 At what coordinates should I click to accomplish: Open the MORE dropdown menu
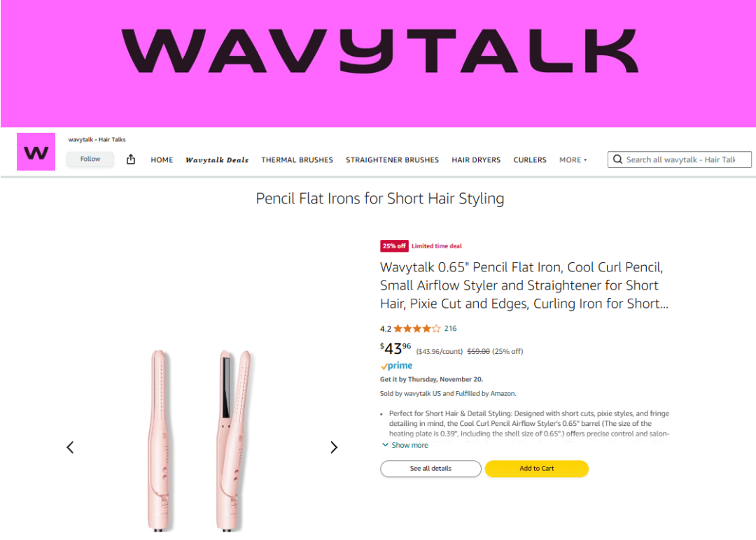click(573, 160)
